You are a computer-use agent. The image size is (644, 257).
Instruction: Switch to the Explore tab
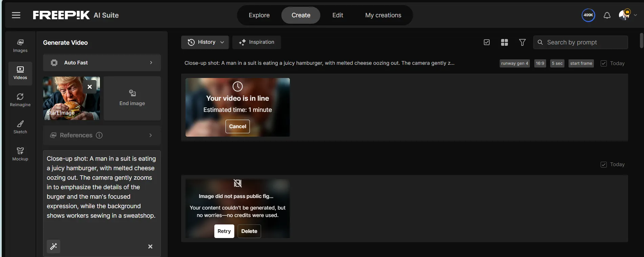tap(259, 15)
